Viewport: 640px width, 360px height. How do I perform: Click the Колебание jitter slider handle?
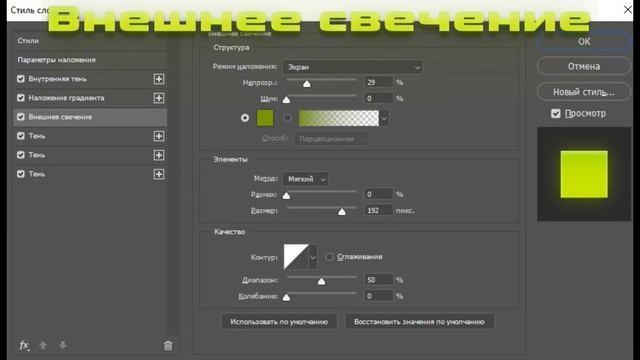tap(287, 298)
